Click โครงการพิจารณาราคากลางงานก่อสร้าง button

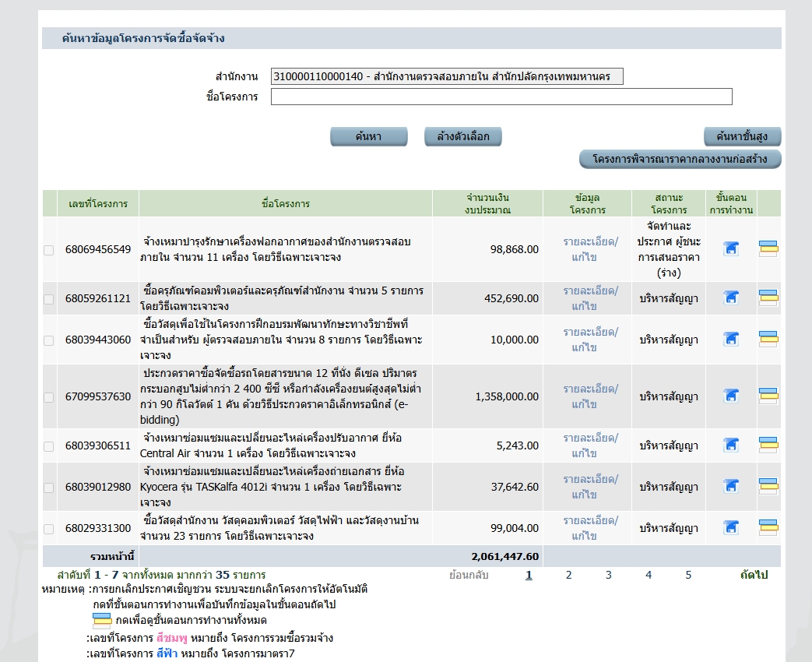[680, 159]
